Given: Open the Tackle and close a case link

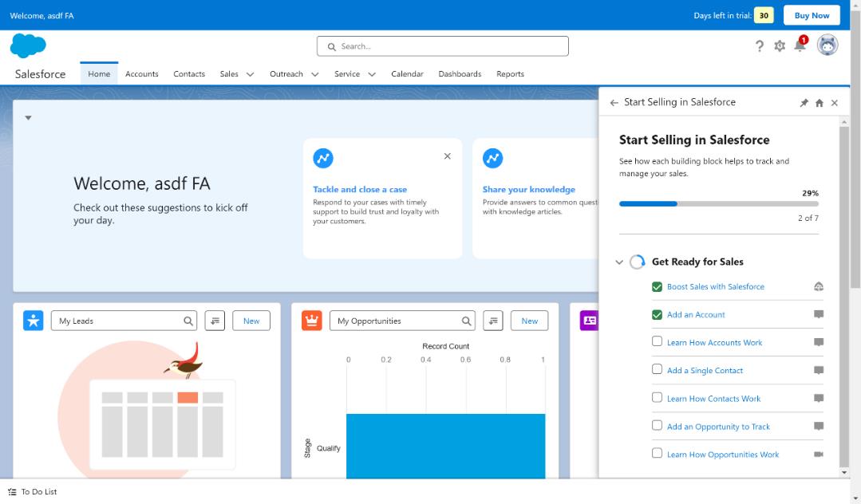Looking at the screenshot, I should coord(360,190).
